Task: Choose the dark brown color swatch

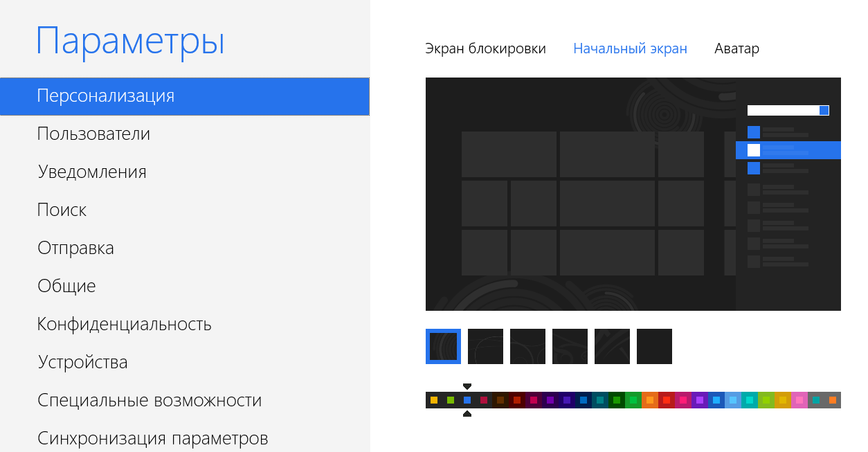Action: [500, 400]
